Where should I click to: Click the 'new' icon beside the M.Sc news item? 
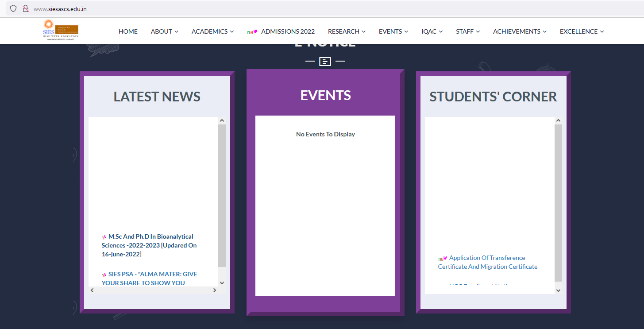click(x=104, y=237)
